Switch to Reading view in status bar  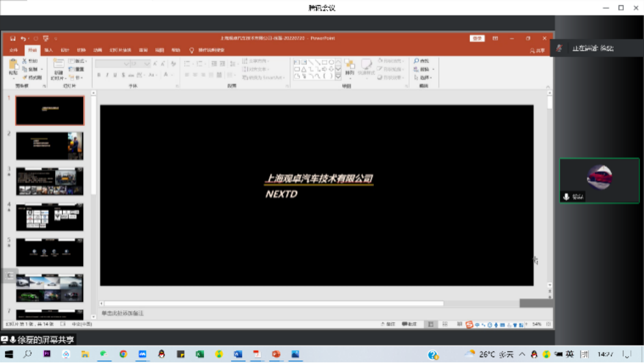pos(459,325)
